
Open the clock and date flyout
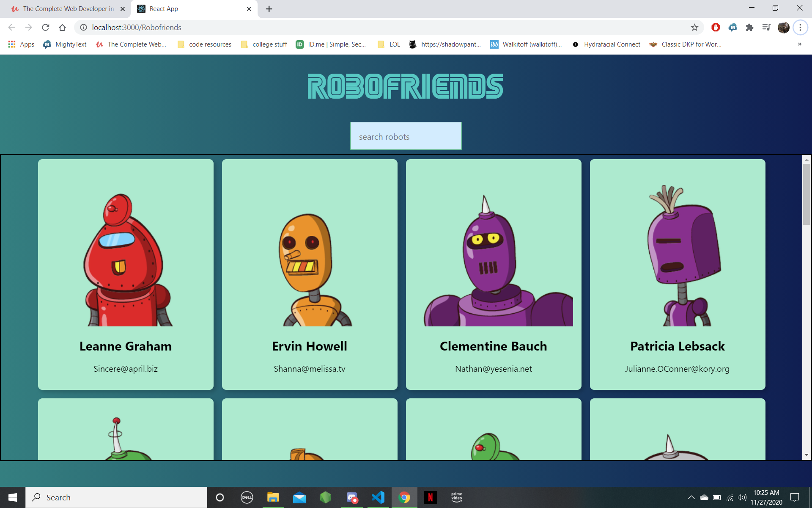(x=766, y=497)
